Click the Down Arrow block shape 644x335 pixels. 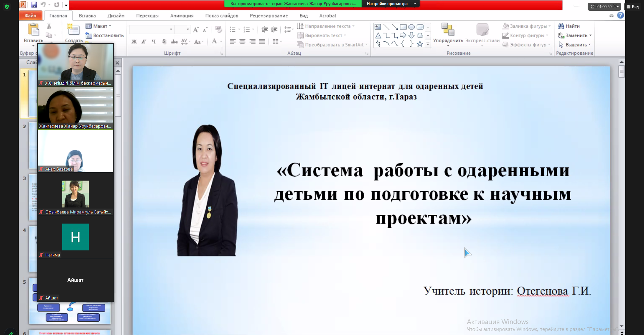[412, 35]
